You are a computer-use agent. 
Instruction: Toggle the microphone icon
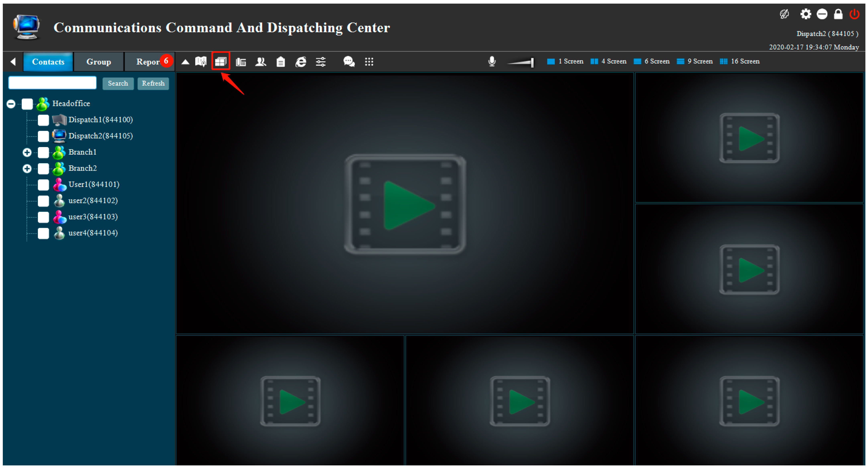click(x=492, y=61)
